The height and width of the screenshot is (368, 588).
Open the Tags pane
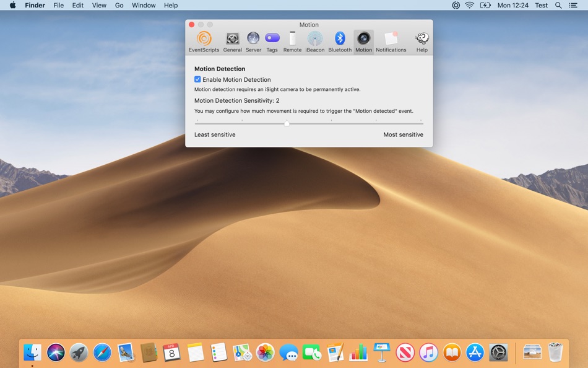pyautogui.click(x=272, y=42)
